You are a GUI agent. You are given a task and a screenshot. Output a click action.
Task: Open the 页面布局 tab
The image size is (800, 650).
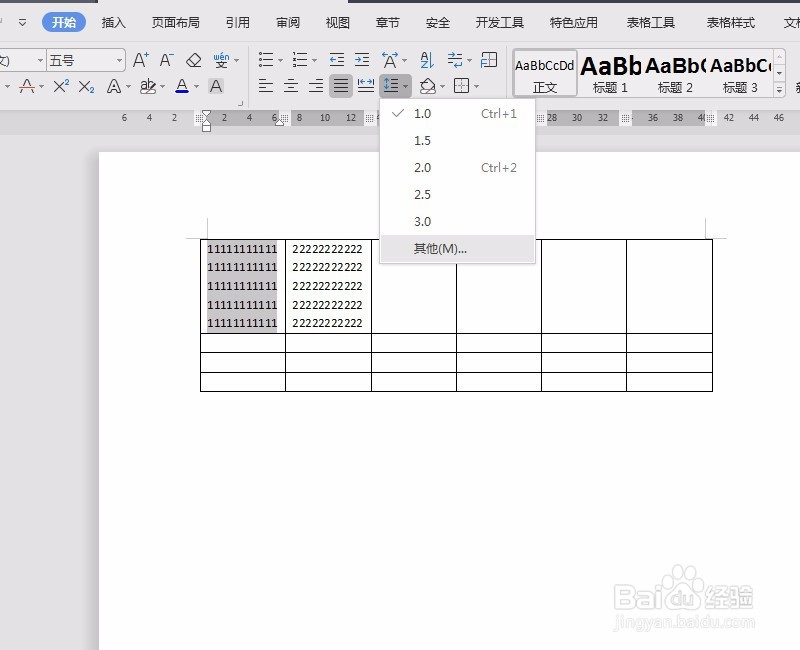[176, 22]
